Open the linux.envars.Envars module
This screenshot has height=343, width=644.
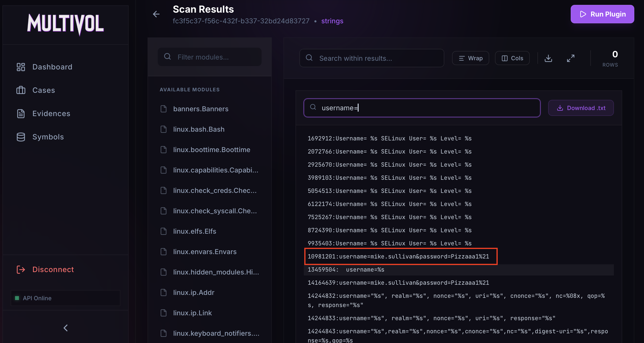[205, 252]
